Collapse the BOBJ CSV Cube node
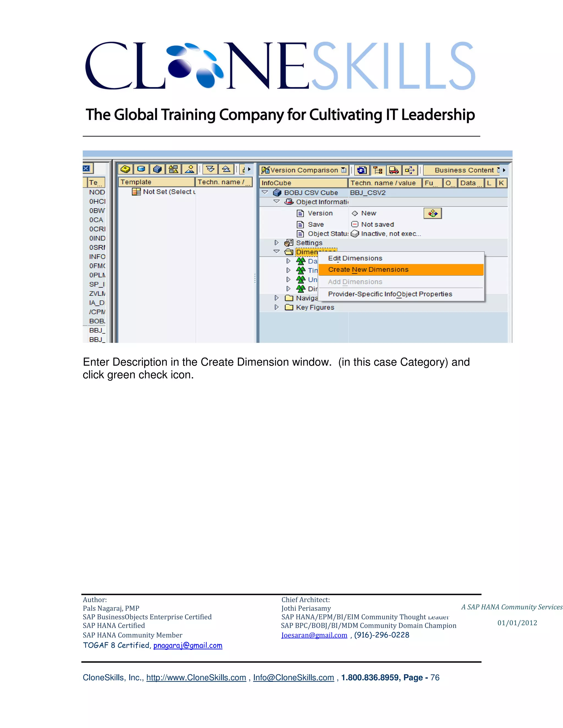The height and width of the screenshot is (728, 563). pos(265,192)
